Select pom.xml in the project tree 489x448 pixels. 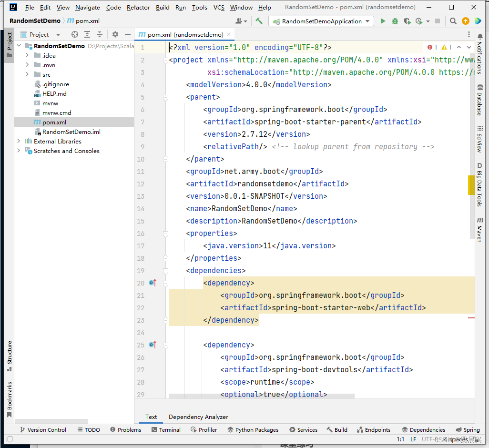click(x=74, y=122)
